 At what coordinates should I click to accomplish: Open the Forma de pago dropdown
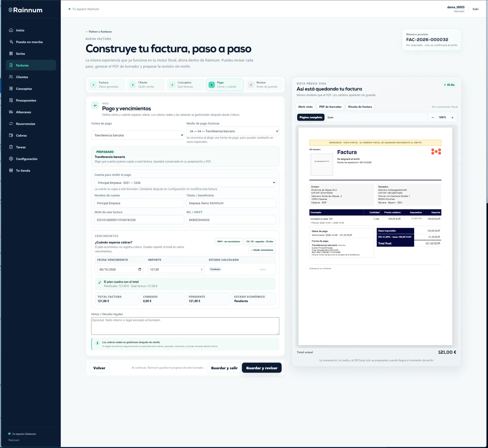138,135
